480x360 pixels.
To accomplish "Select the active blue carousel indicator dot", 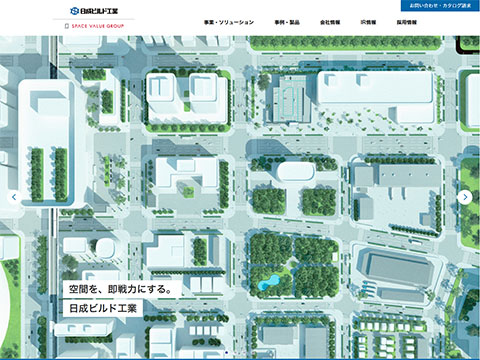I will 226,352.
